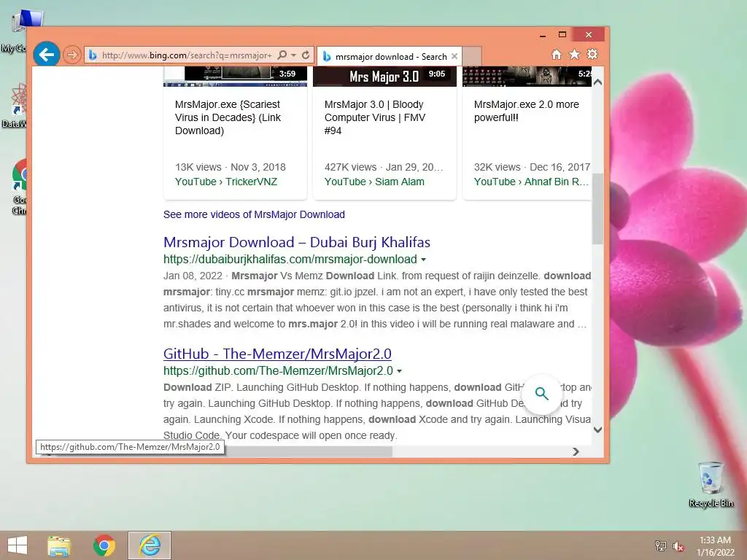Viewport: 747px width, 560px height.
Task: Click '13K views · Nov 3, 2018' text
Action: (230, 167)
